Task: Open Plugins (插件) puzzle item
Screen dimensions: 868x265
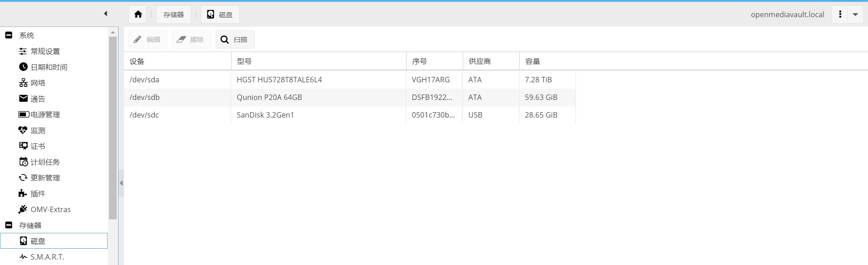Action: point(38,194)
